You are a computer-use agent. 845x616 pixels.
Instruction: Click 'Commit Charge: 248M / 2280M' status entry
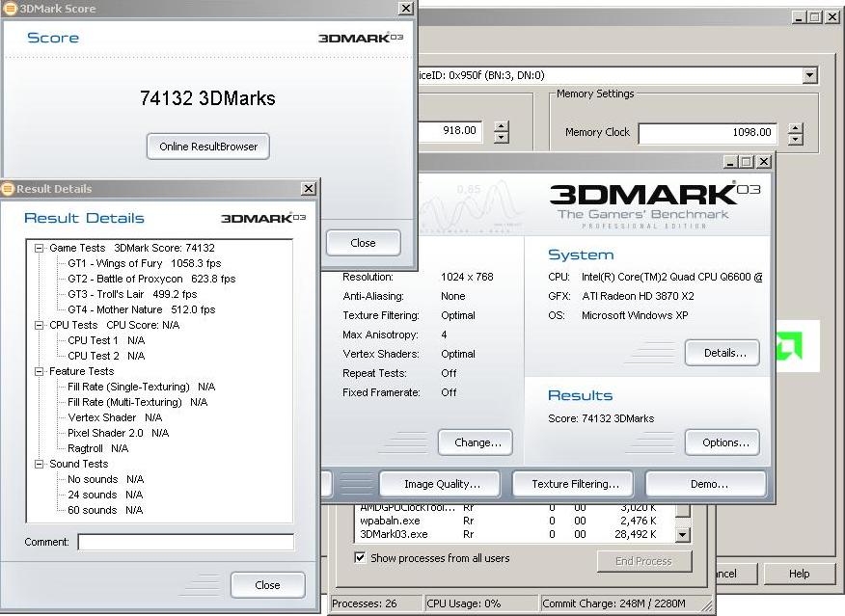[x=613, y=603]
